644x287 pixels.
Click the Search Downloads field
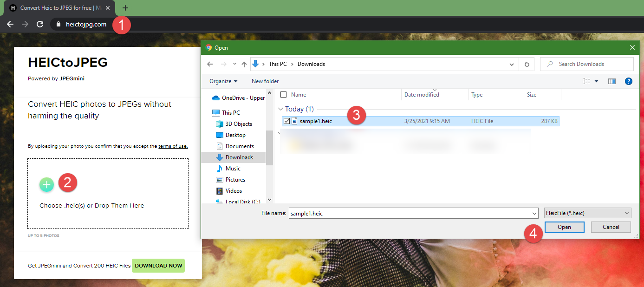(587, 64)
